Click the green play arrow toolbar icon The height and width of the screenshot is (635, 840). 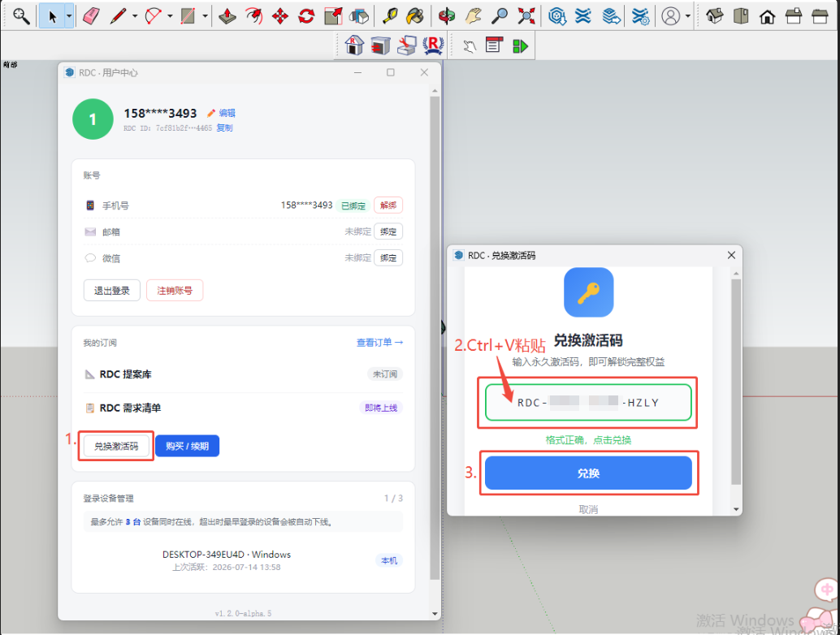click(x=520, y=46)
